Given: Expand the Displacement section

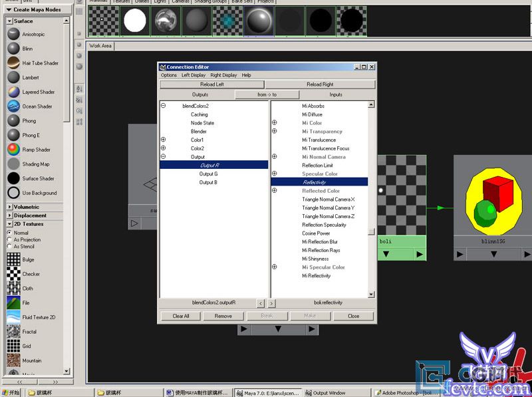Looking at the screenshot, I should 9,215.
